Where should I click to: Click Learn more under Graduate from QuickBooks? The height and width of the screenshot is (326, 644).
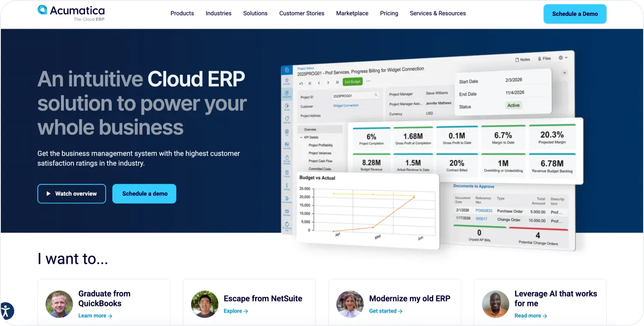(95, 316)
